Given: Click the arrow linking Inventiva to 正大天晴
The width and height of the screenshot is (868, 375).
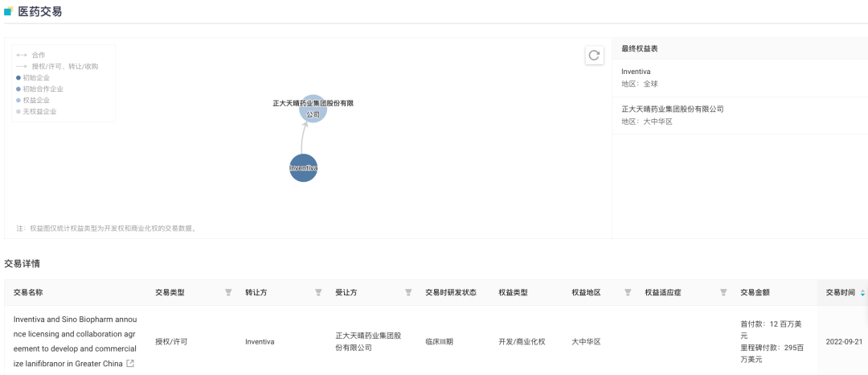Looking at the screenshot, I should pos(302,137).
